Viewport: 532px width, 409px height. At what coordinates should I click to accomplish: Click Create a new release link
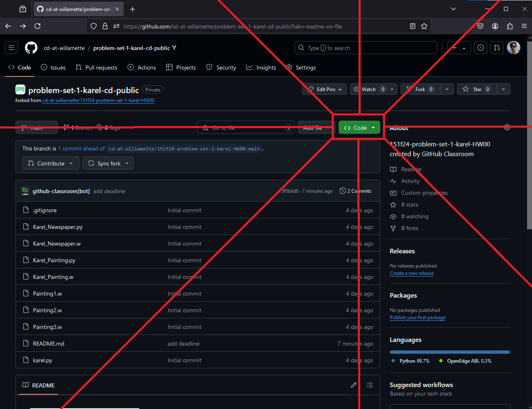(412, 273)
